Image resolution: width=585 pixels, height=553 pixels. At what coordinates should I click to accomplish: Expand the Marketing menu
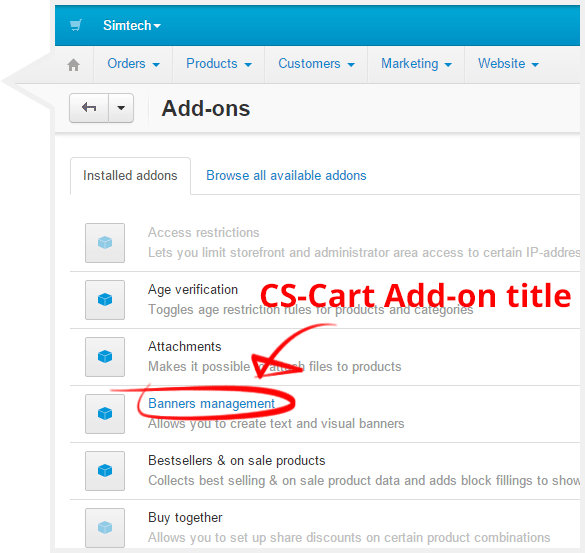pos(416,64)
